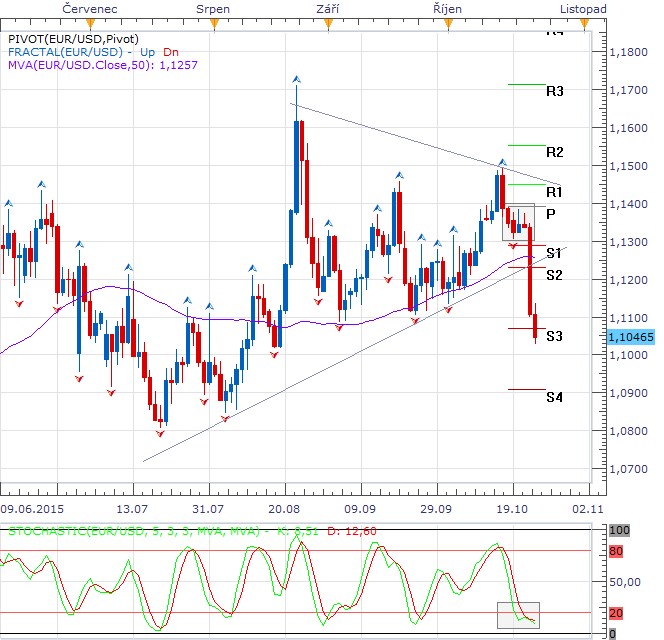Viewport: 664px width, 640px height.
Task: Click the current price tag 1,10465
Action: pos(630,338)
